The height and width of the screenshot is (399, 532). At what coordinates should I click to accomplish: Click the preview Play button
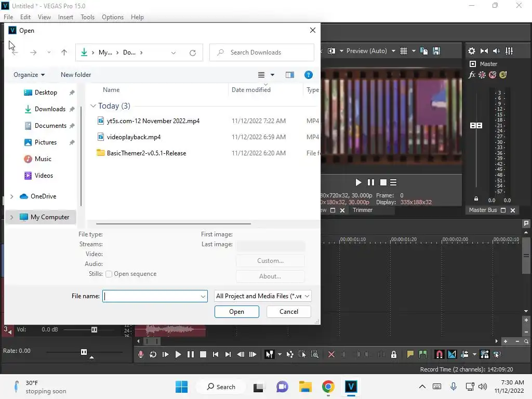[x=358, y=182]
